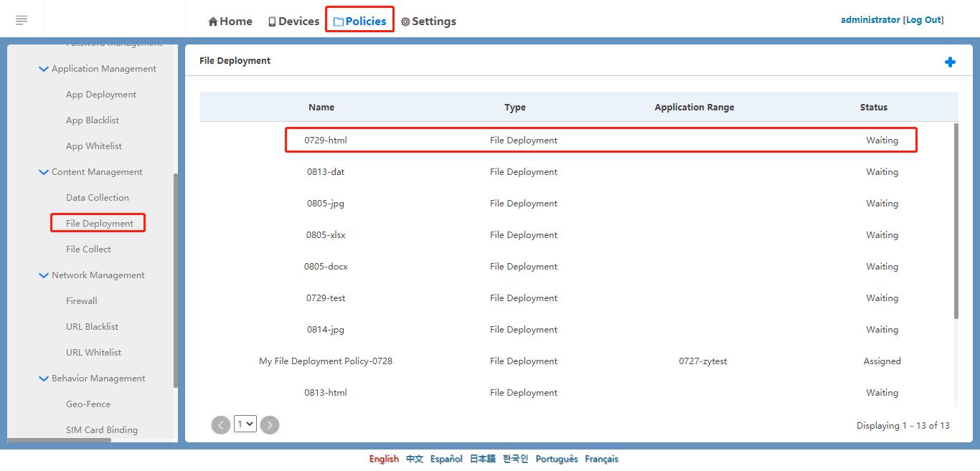Screen dimensions: 980x471
Task: Go to previous page arrow button
Action: click(221, 425)
